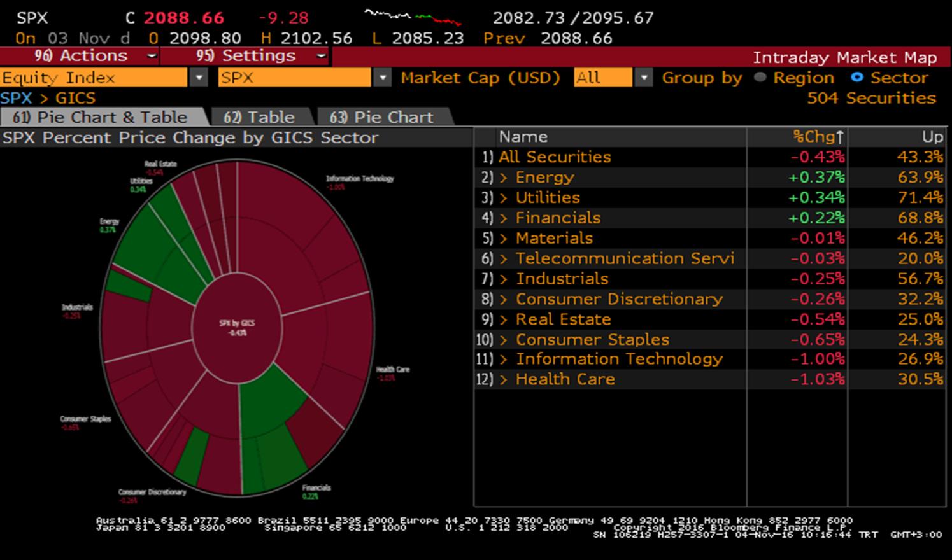Click the Market Cap All field
952x560 pixels.
[602, 78]
